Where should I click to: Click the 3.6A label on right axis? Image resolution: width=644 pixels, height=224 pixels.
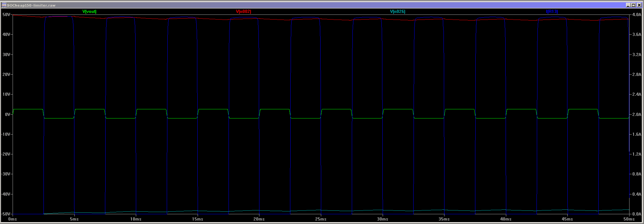[x=637, y=34]
